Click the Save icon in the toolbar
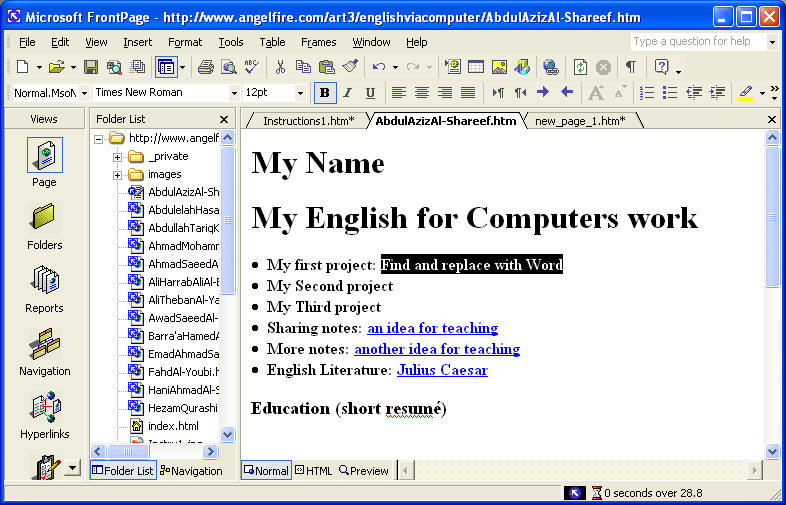 [91, 67]
